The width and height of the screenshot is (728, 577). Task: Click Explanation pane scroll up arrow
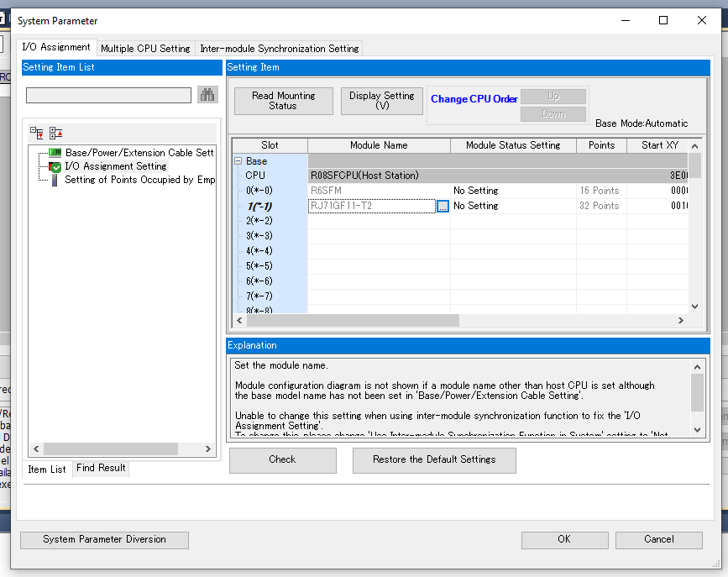click(697, 367)
